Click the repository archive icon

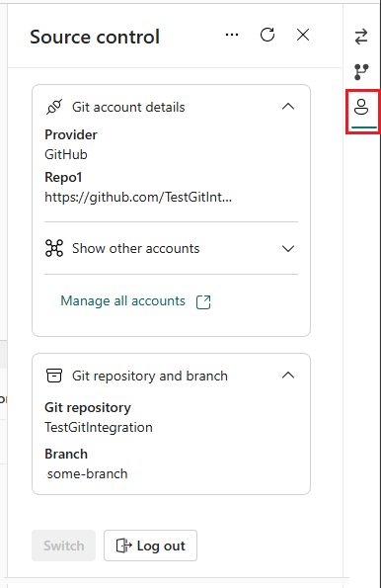pos(54,376)
